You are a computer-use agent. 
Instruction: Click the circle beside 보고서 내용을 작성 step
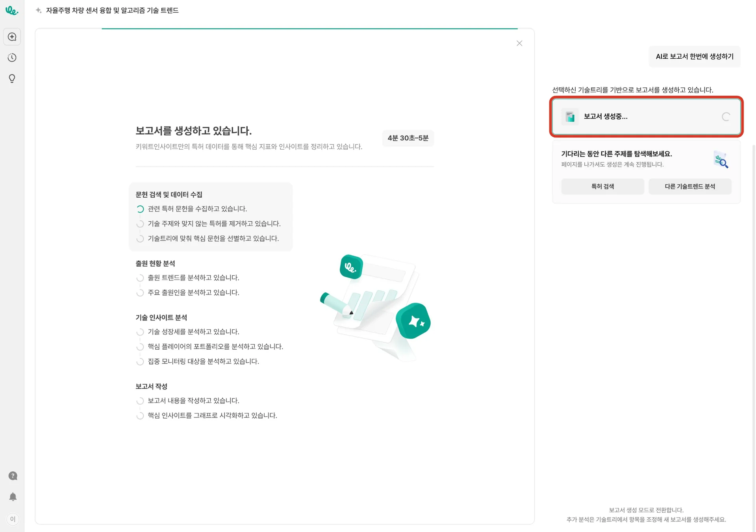tap(140, 401)
